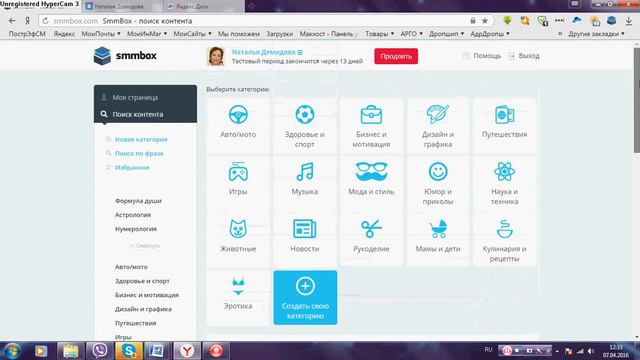Viewport: 640px width, 360px height.
Task: Select the Здоровье и спорт soccer ball icon
Action: click(x=305, y=115)
